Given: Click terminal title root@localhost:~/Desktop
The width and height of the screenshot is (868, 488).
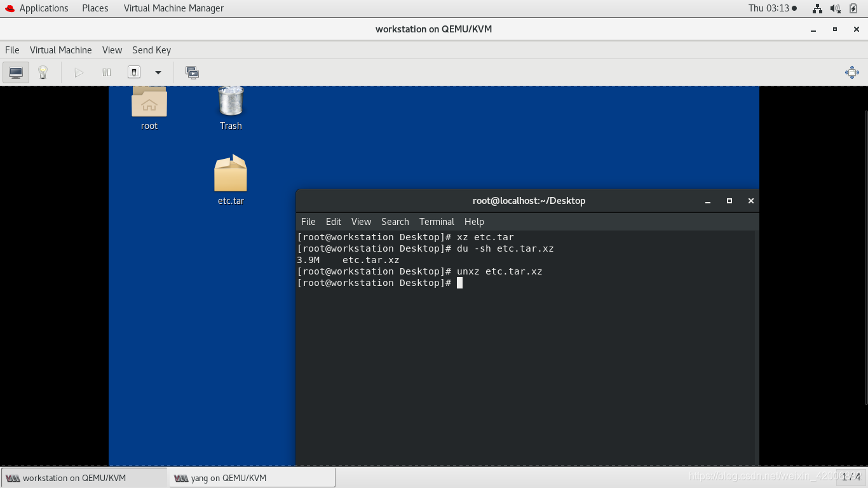Looking at the screenshot, I should coord(529,201).
